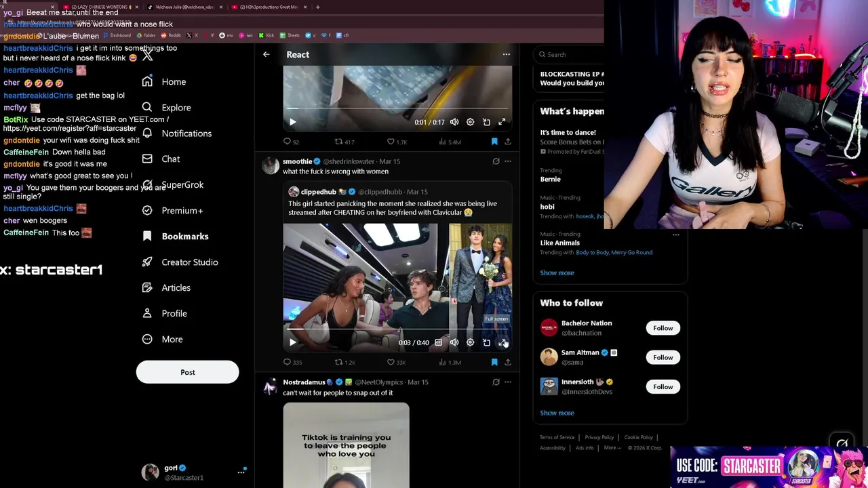View analytics showing 5.4M views
The height and width of the screenshot is (488, 868).
pos(450,142)
